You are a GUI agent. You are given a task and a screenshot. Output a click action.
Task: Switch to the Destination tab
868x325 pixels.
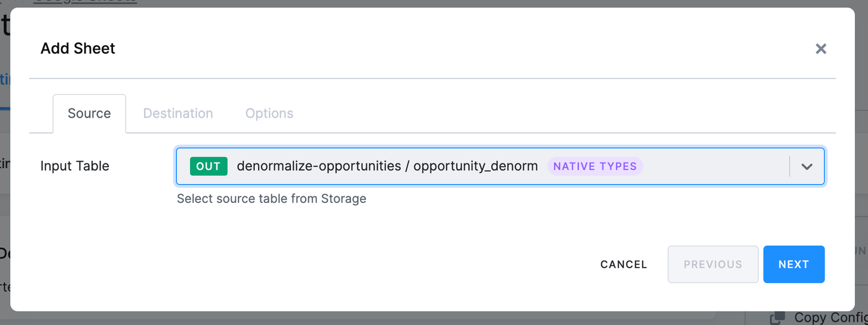click(x=178, y=113)
